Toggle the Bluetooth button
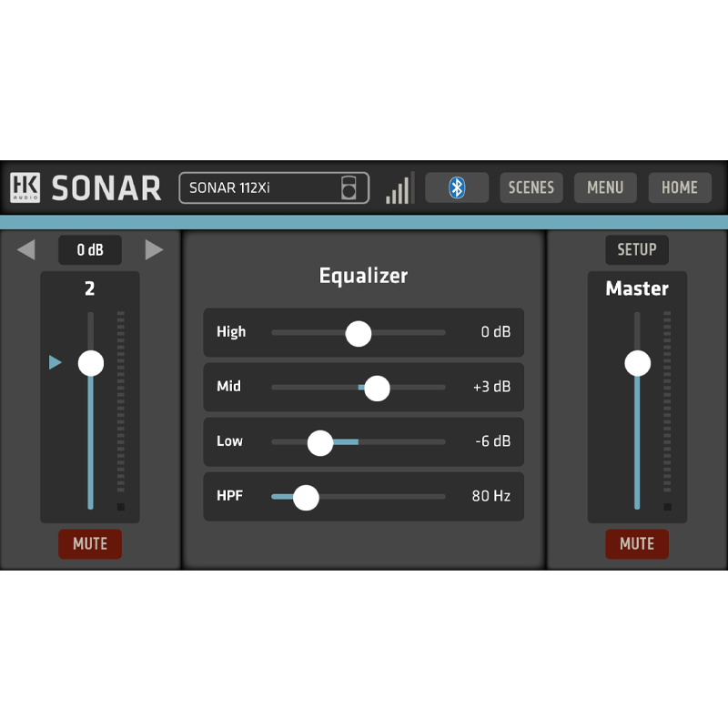The height and width of the screenshot is (728, 728). tap(457, 187)
